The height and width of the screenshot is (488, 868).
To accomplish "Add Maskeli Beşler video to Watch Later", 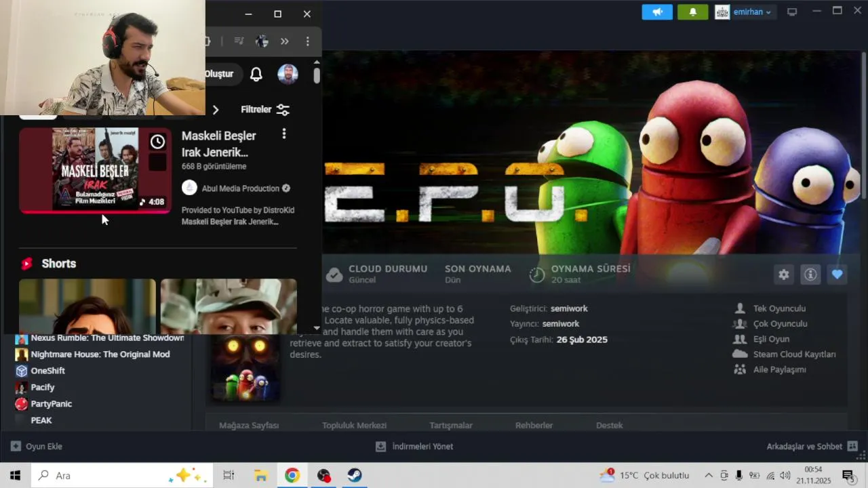I will coord(157,142).
